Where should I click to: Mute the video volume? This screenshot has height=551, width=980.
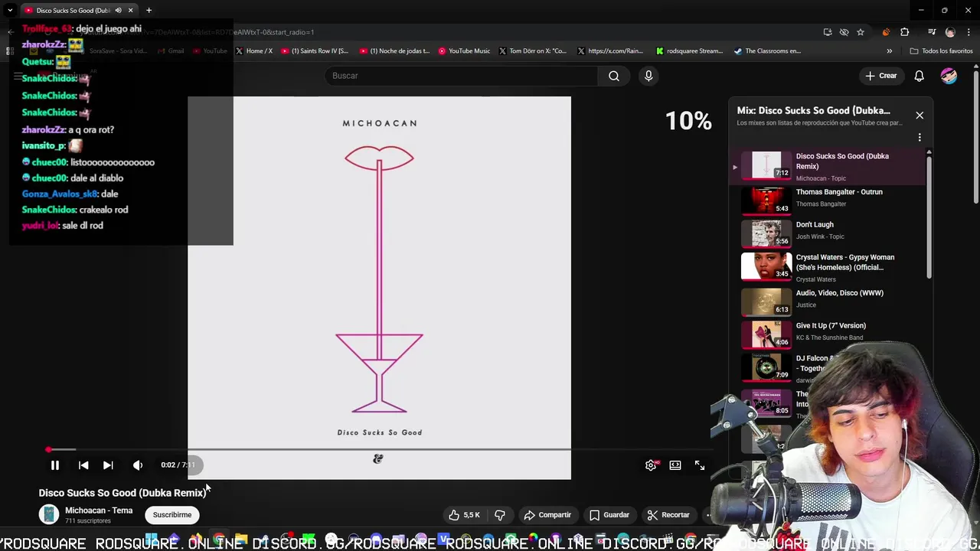(x=138, y=465)
